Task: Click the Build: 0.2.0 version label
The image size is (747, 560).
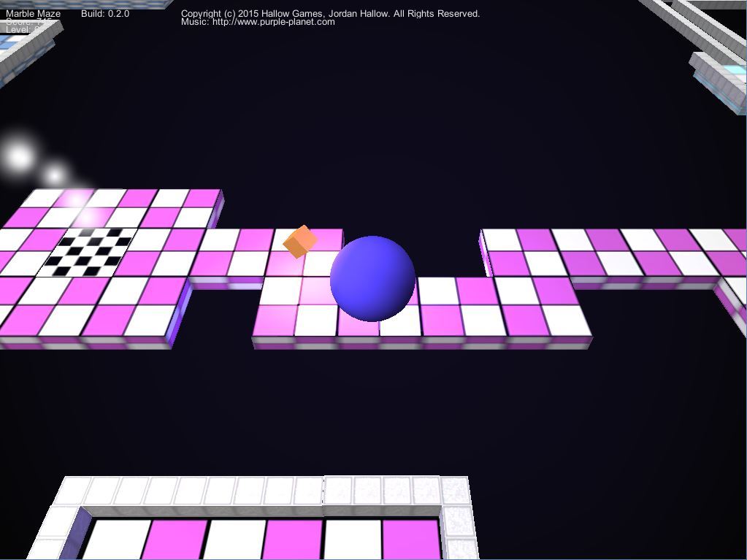Action: point(105,14)
